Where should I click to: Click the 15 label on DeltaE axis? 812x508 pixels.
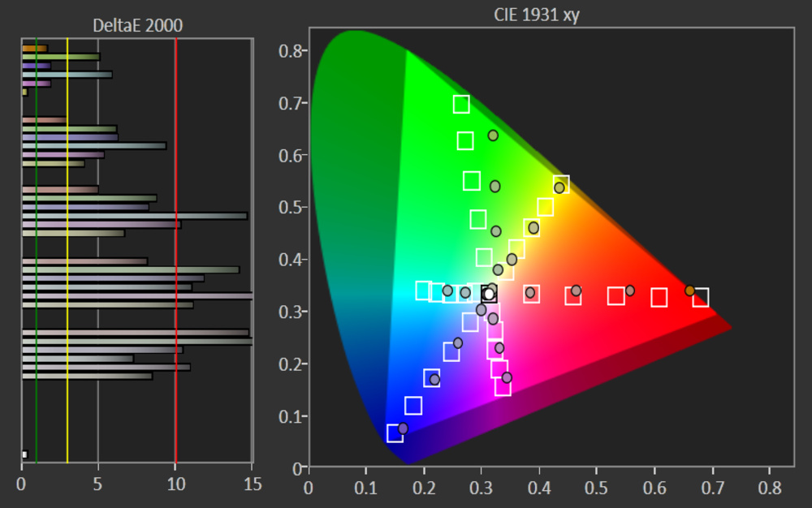click(x=252, y=484)
